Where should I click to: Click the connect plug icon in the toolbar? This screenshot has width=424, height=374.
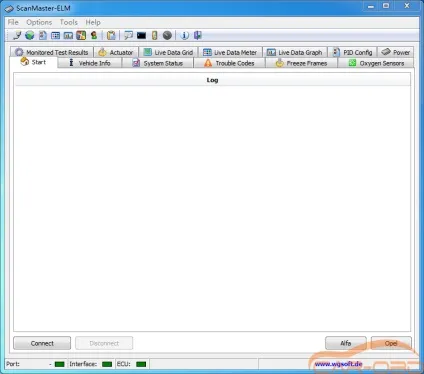(x=17, y=35)
